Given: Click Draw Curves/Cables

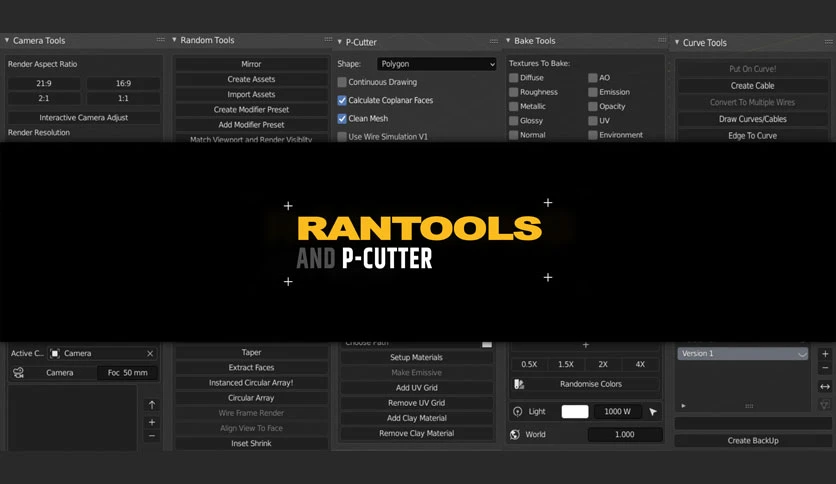Looking at the screenshot, I should (x=752, y=119).
